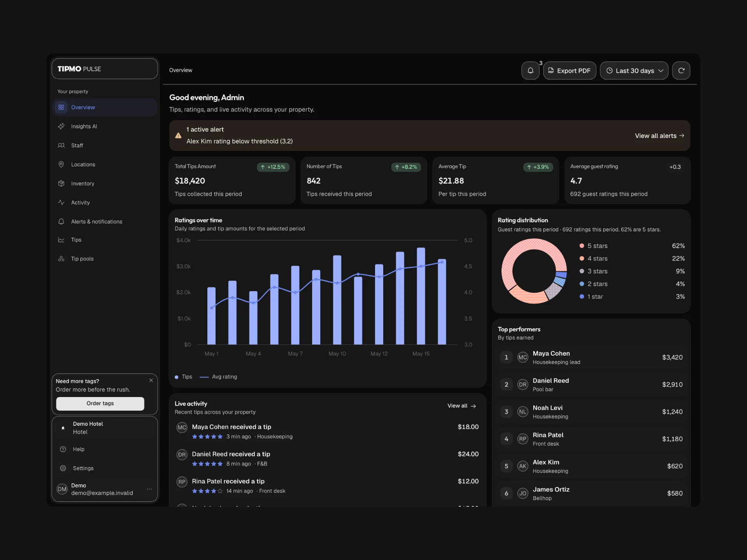Click the Demo Hotel property icon

(63, 428)
